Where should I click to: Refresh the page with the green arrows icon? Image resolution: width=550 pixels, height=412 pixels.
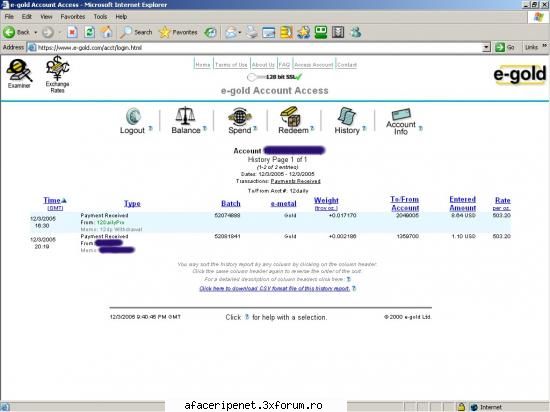tap(90, 32)
